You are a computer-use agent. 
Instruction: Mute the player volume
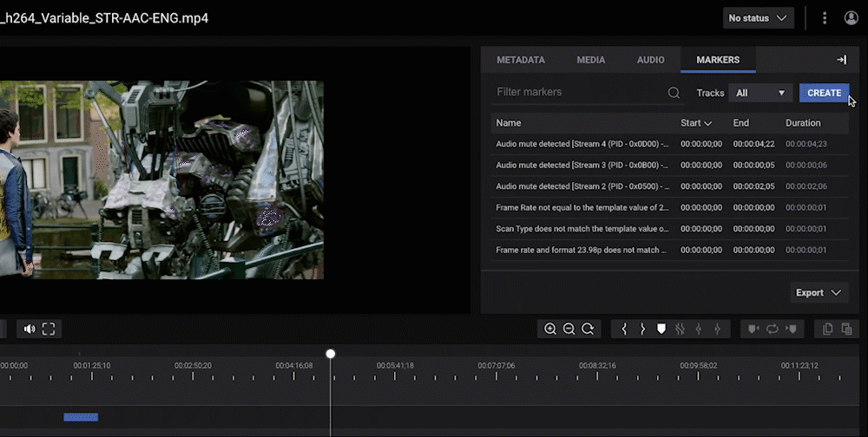click(30, 329)
